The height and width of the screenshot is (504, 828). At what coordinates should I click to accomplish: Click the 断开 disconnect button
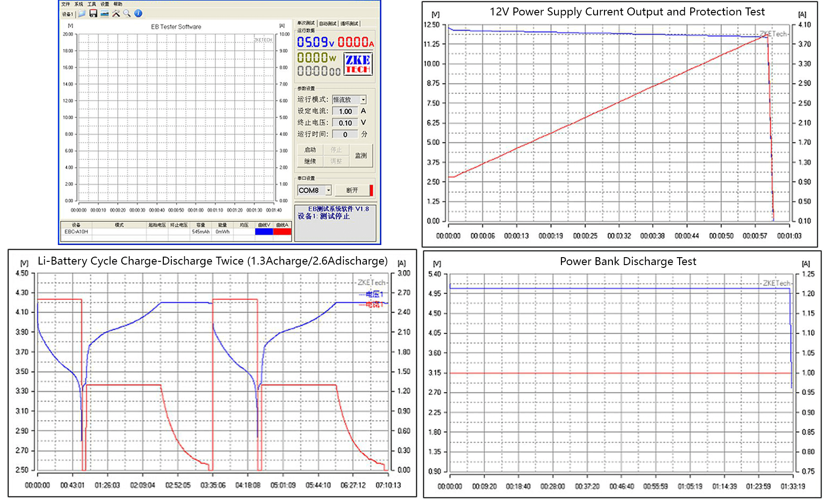(352, 190)
